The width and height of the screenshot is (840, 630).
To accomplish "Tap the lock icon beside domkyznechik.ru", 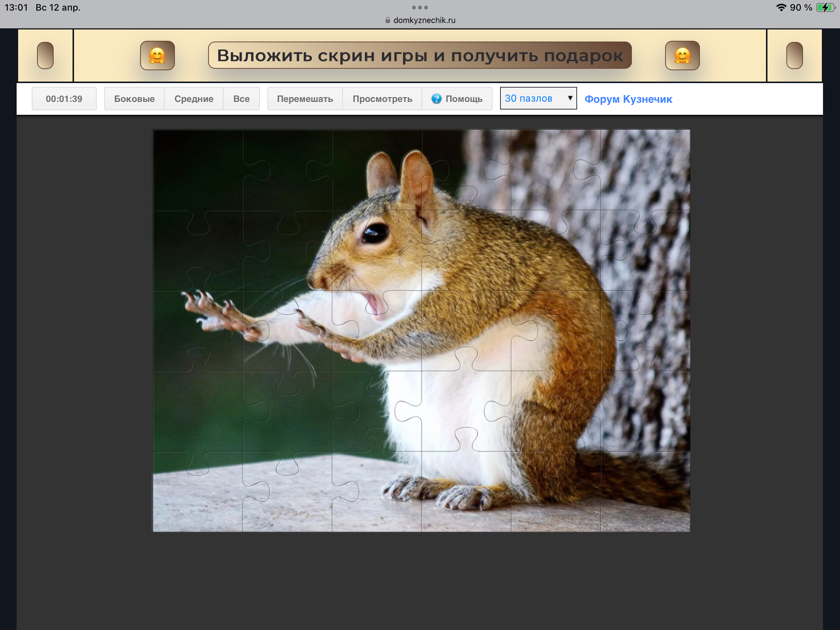I will pos(388,20).
